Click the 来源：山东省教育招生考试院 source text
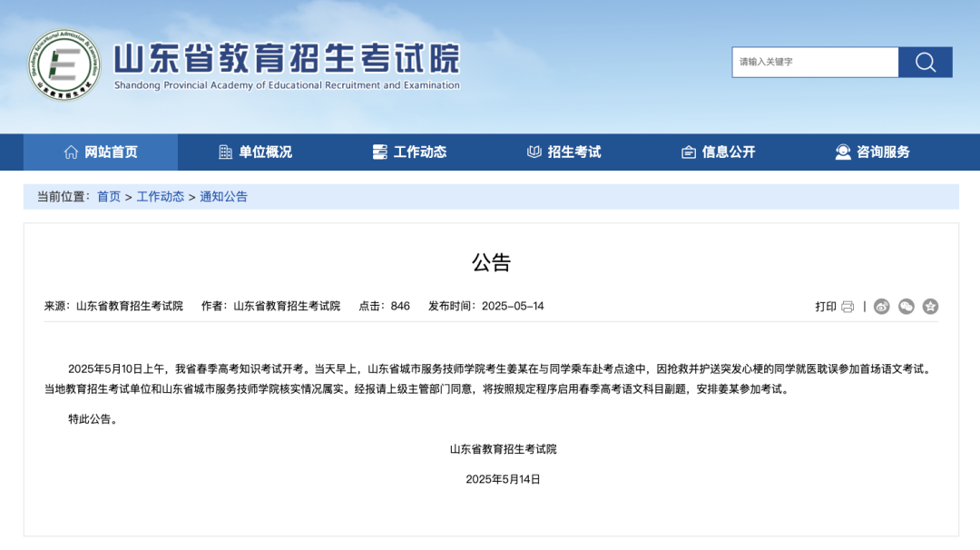This screenshot has width=980, height=550. 113,306
